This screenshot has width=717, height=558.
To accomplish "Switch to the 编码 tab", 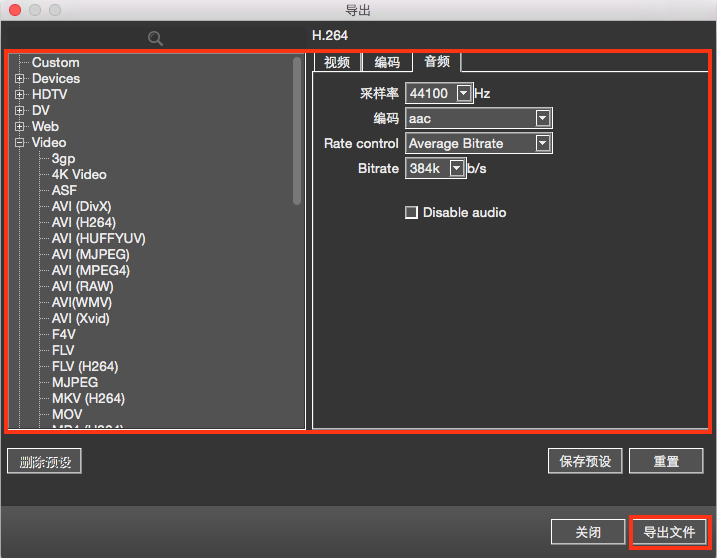I will [387, 62].
